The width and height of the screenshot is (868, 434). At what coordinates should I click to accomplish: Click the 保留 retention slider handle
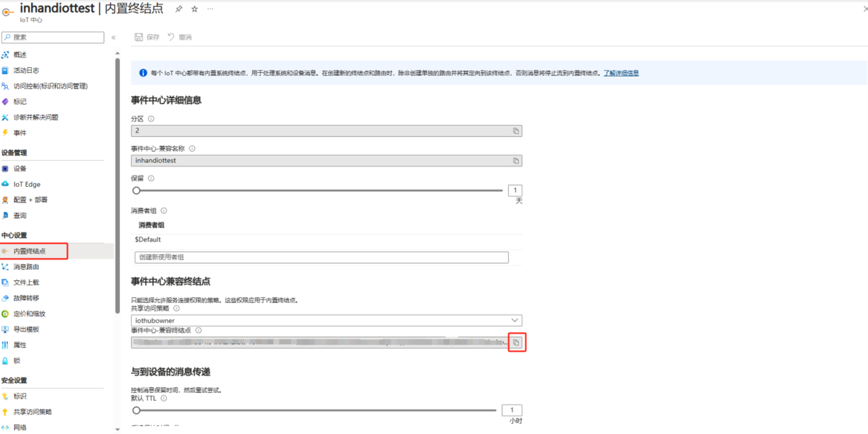click(136, 191)
